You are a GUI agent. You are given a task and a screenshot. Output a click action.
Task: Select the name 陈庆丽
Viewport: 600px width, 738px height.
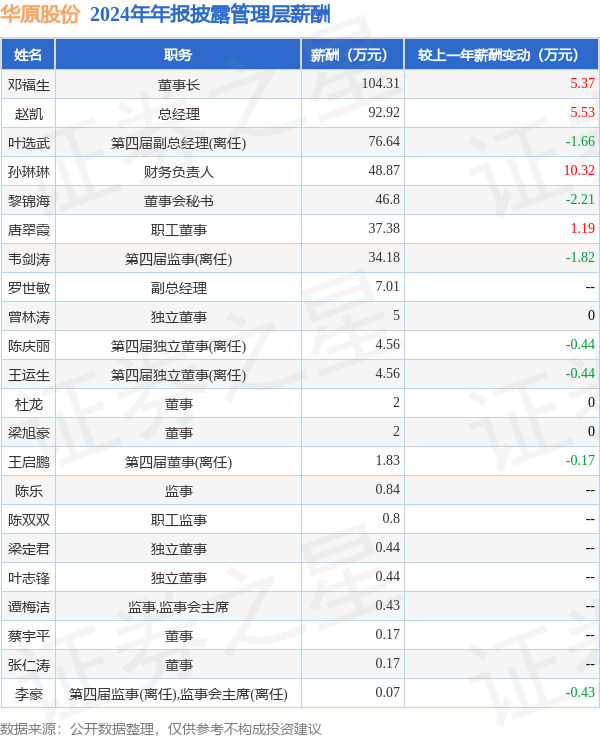(29, 346)
